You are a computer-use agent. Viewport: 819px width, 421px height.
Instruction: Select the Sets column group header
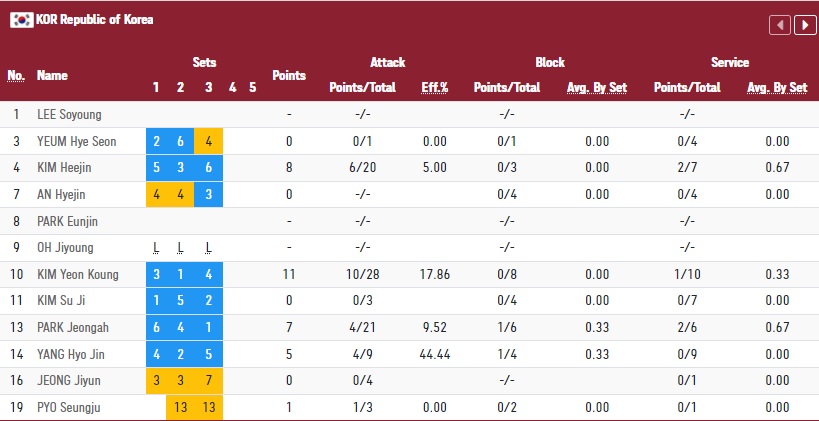[x=204, y=62]
